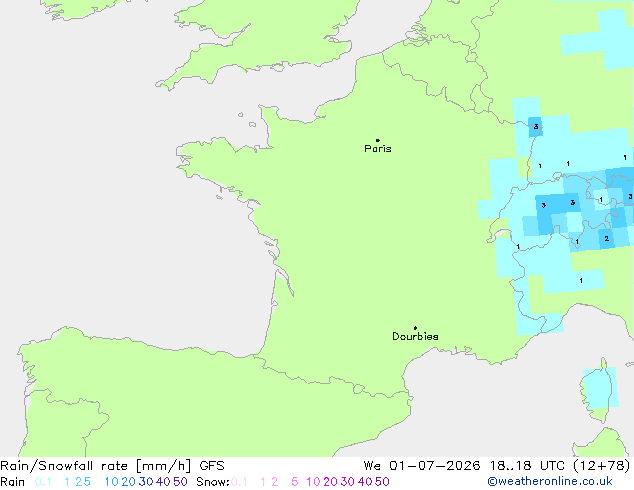This screenshot has width=634, height=490.
Task: Pick the Rain legend 20 value
Action: pyautogui.click(x=128, y=482)
